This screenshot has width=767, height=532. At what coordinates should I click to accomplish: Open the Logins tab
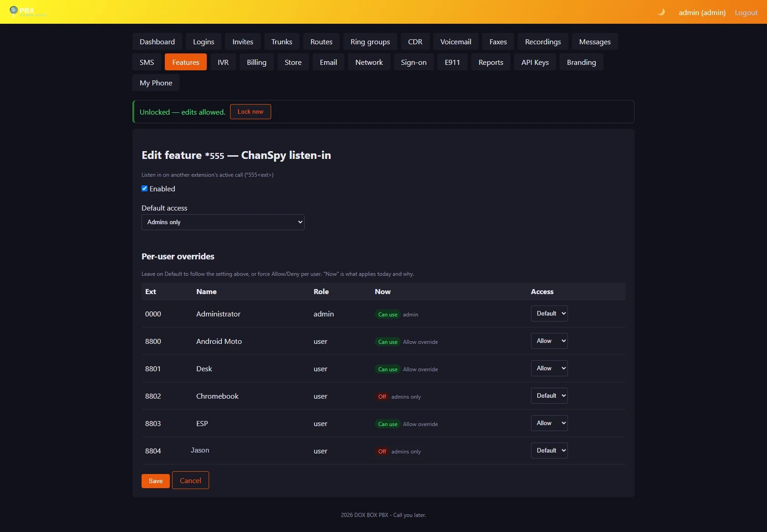204,42
